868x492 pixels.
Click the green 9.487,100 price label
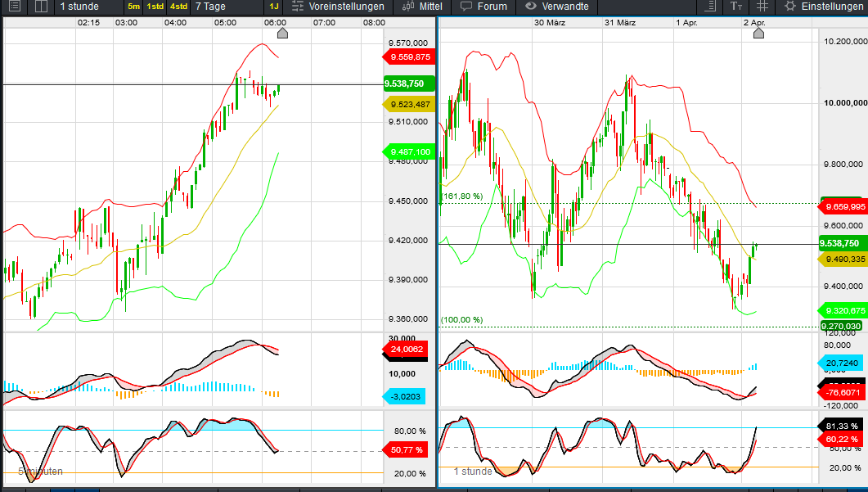tap(408, 151)
